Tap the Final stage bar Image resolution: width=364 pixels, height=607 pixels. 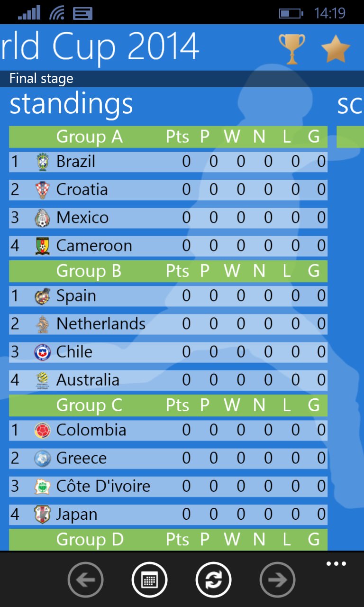(182, 79)
